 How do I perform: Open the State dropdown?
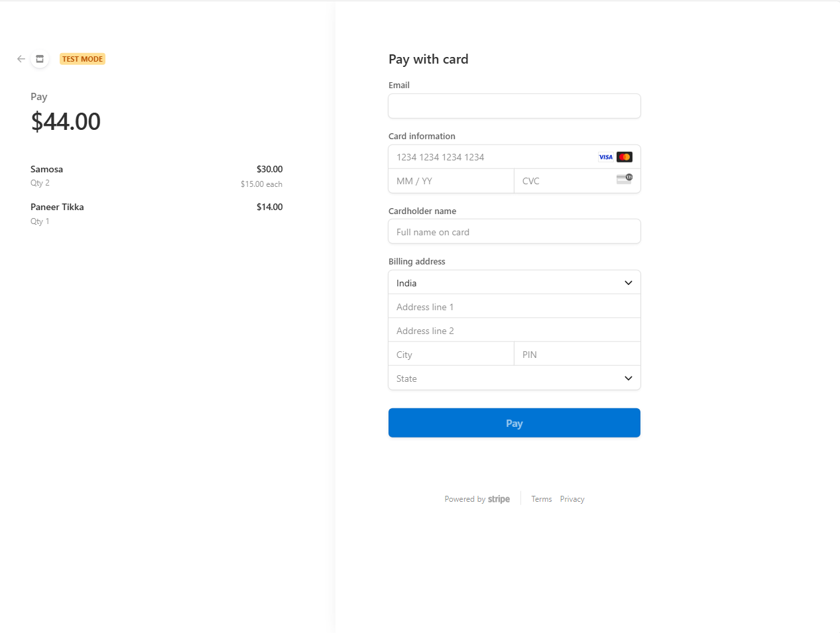(x=514, y=378)
